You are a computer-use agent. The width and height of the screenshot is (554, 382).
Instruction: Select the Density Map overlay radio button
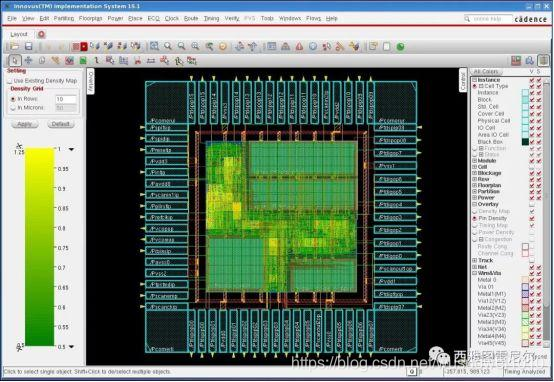tap(475, 211)
